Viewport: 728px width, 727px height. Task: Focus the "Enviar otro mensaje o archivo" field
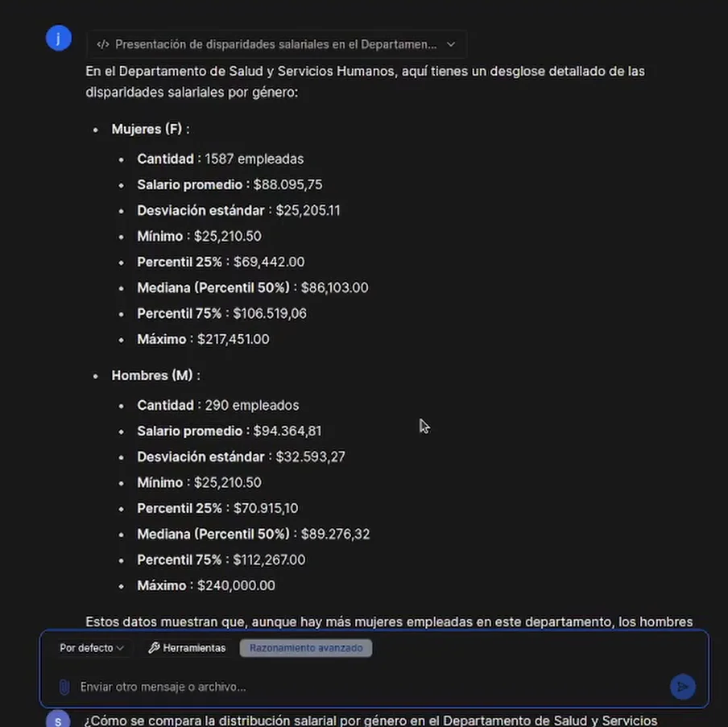pos(322,687)
